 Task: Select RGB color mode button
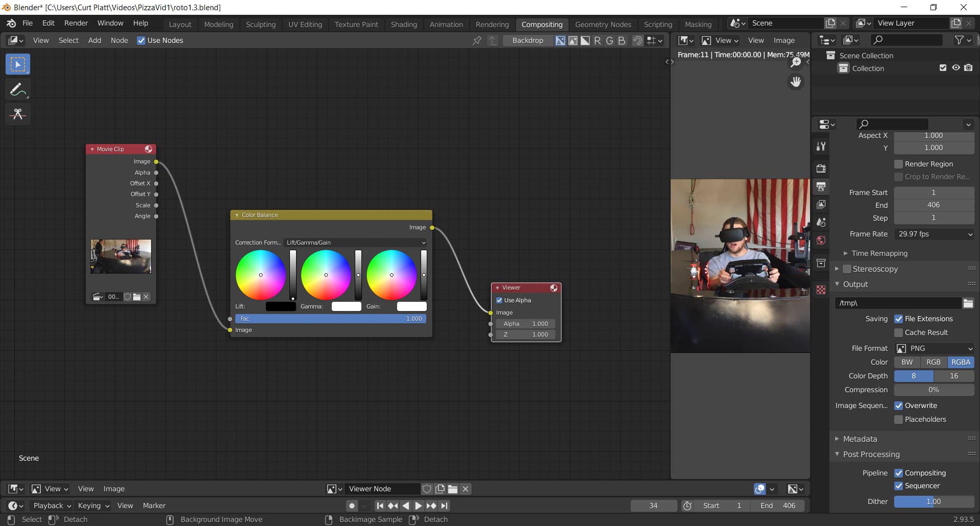(933, 362)
